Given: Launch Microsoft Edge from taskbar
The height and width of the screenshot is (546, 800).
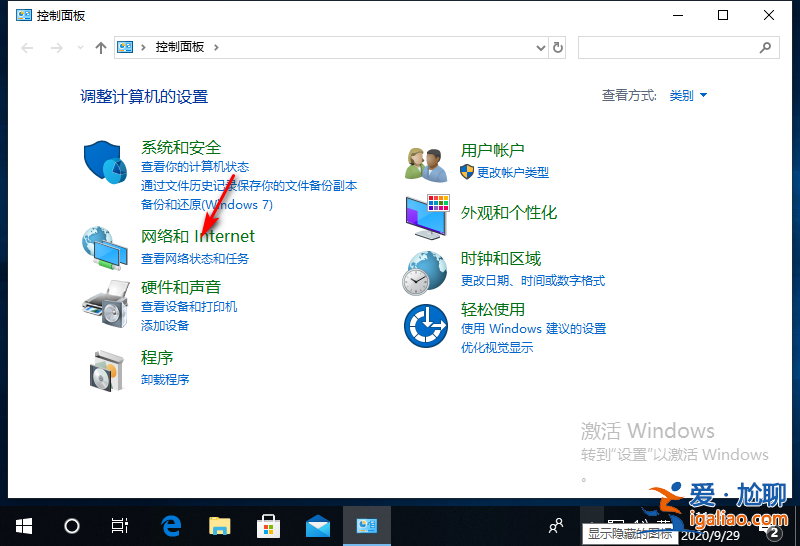Looking at the screenshot, I should [171, 526].
